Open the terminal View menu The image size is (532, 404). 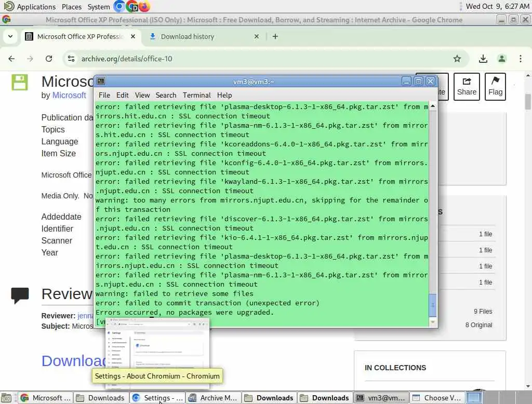(x=142, y=96)
